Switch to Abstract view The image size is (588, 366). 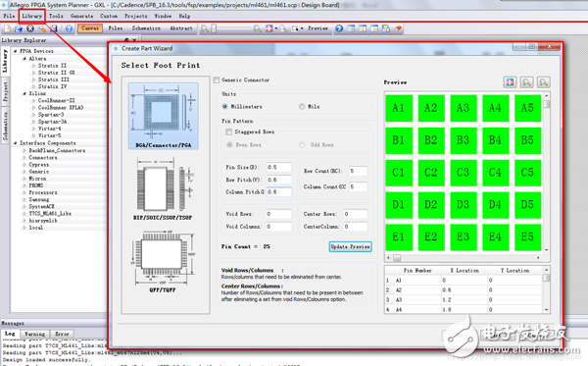pos(181,28)
